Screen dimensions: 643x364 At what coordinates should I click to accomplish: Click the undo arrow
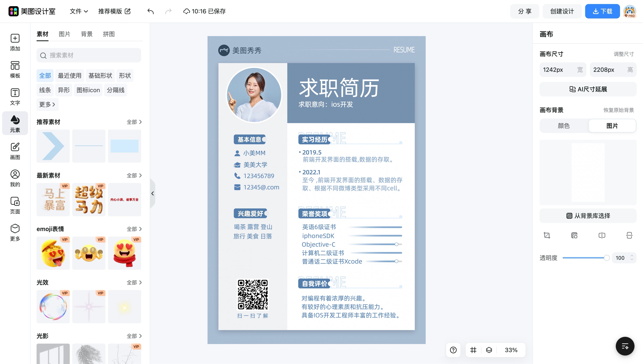150,11
